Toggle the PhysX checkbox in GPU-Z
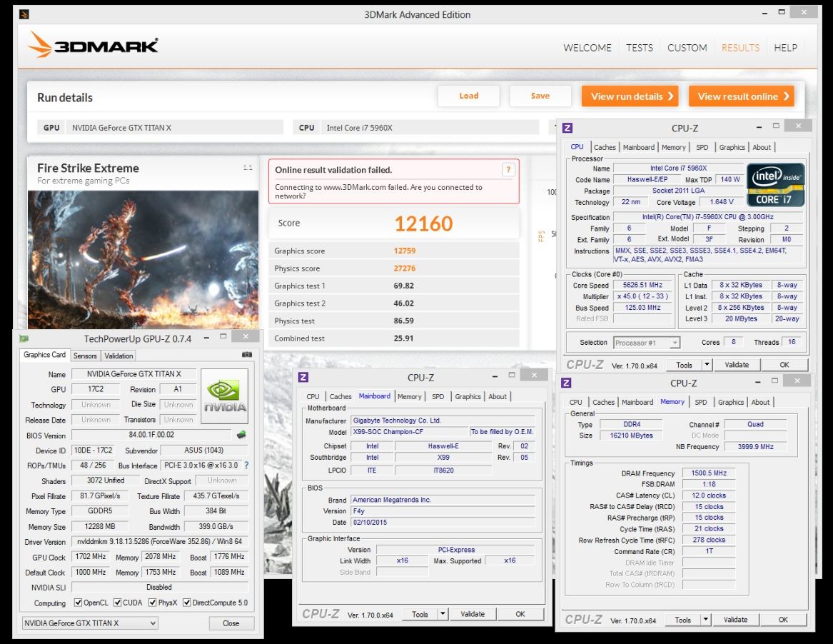The width and height of the screenshot is (833, 644). pos(153,603)
